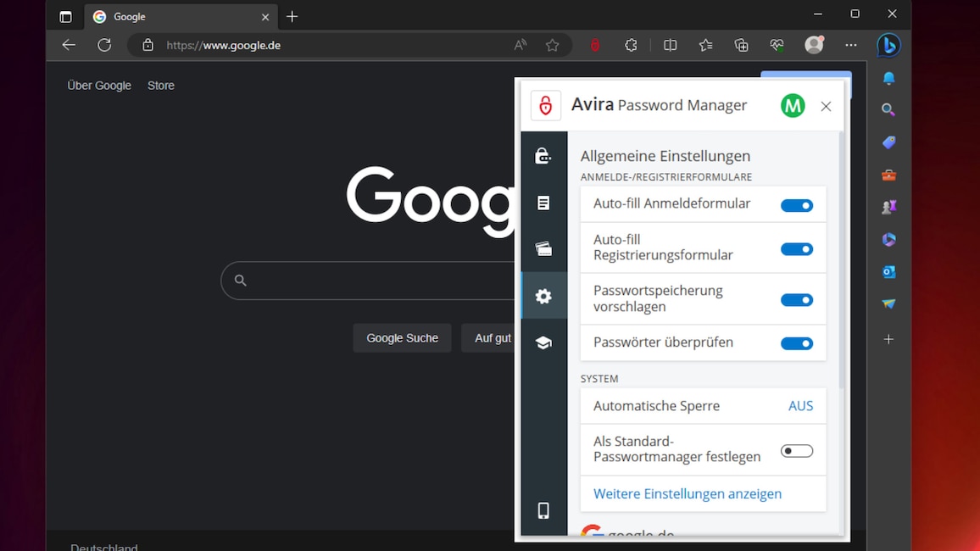980x551 pixels.
Task: Toggle Auto-fill Registrierungsformular off
Action: point(797,248)
